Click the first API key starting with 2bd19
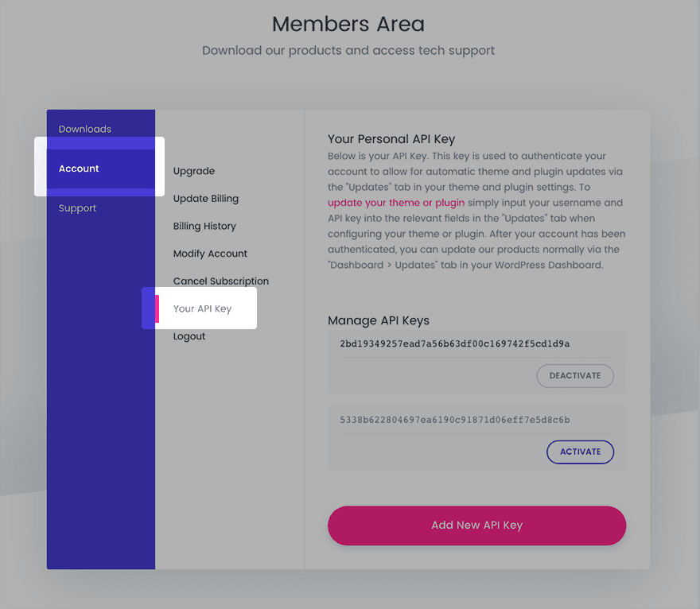Screen dimensions: 700x609 tap(454, 344)
